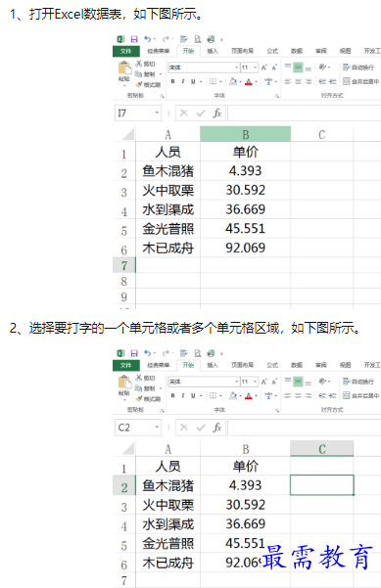
Task: Decrease font size in the upper Excel ribbon
Action: (x=274, y=68)
